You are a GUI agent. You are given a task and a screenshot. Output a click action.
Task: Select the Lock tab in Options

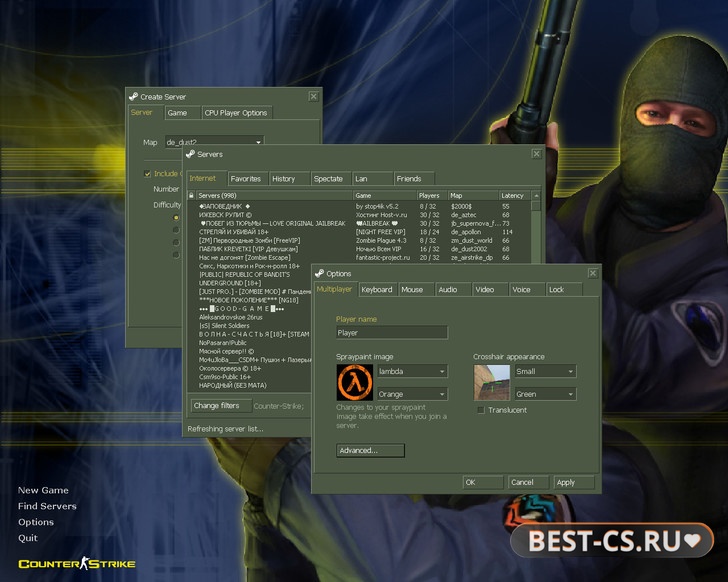(564, 290)
